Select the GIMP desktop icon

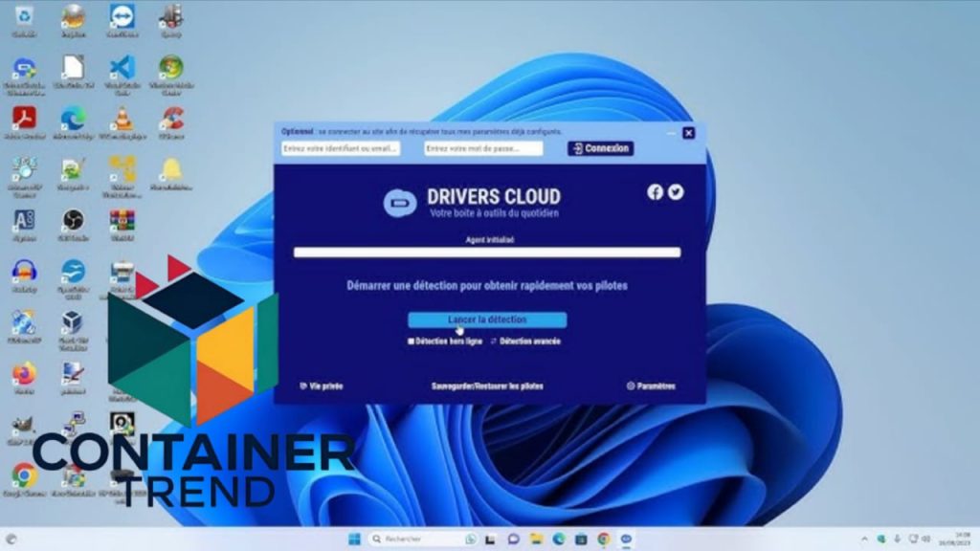tap(24, 430)
